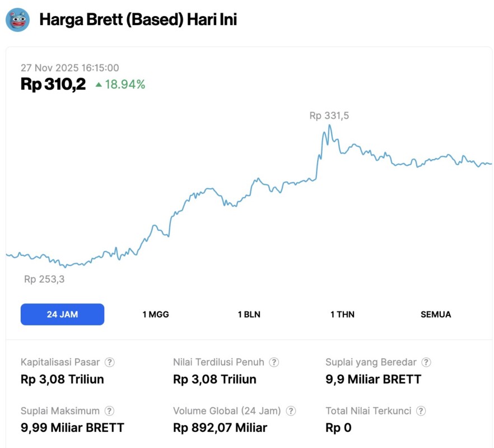Click the Rp 253,3 low label

pos(44,279)
